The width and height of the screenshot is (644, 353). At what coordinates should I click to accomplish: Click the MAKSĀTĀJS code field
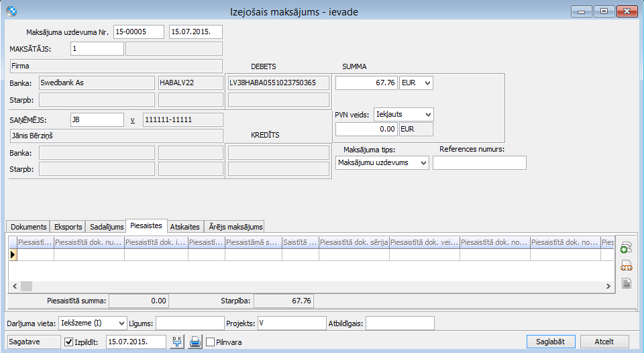coord(97,48)
